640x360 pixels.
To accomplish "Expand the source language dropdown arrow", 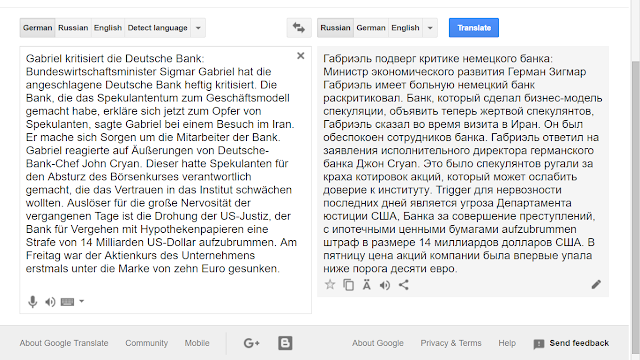I will pos(198,28).
